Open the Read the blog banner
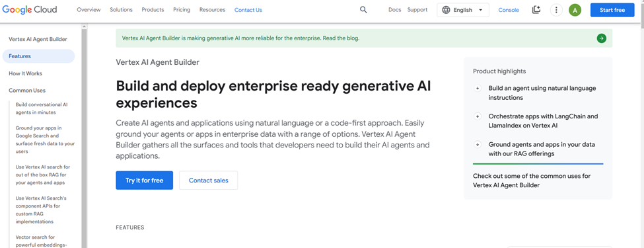This screenshot has width=644, height=248. click(x=364, y=38)
